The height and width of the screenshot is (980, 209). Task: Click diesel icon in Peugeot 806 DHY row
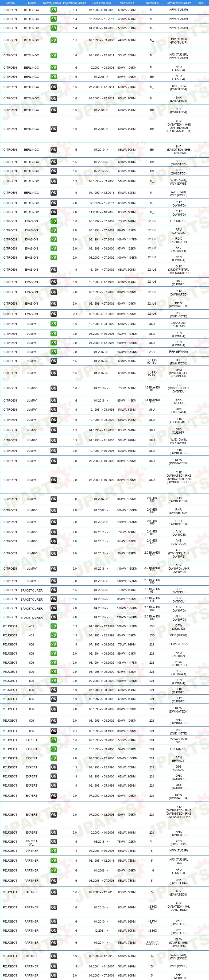(54, 699)
